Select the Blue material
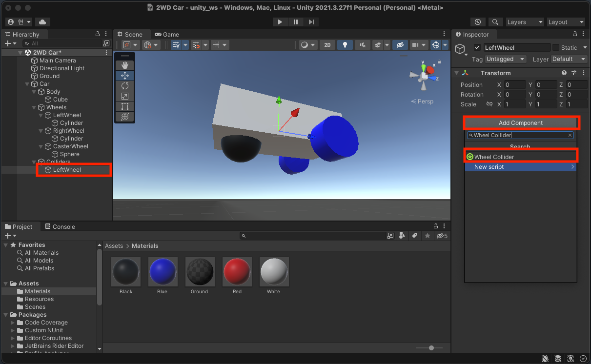 163,276
